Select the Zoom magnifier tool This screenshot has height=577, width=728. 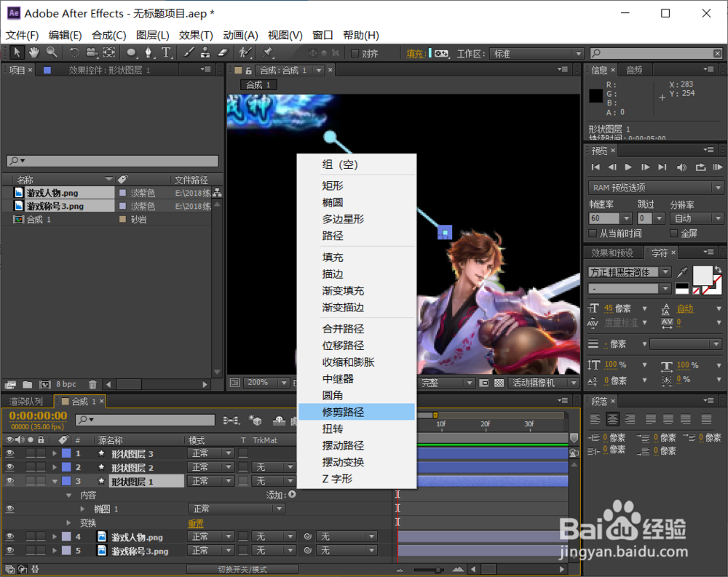52,52
